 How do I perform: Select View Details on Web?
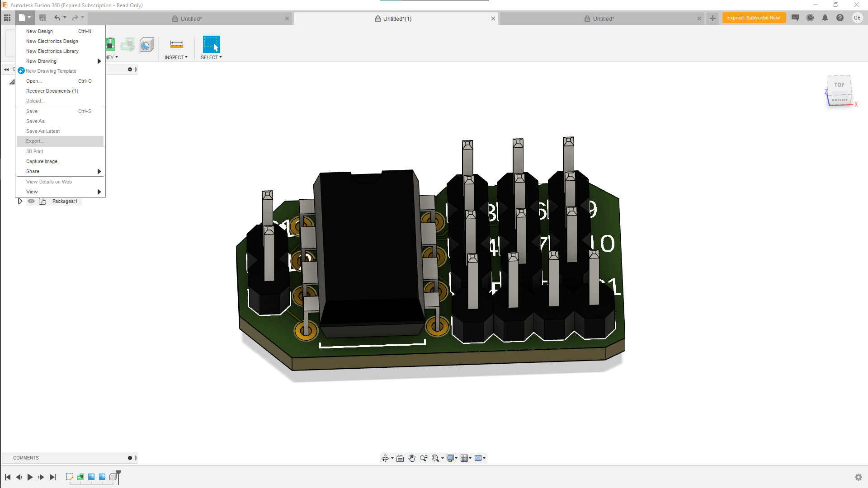point(60,182)
